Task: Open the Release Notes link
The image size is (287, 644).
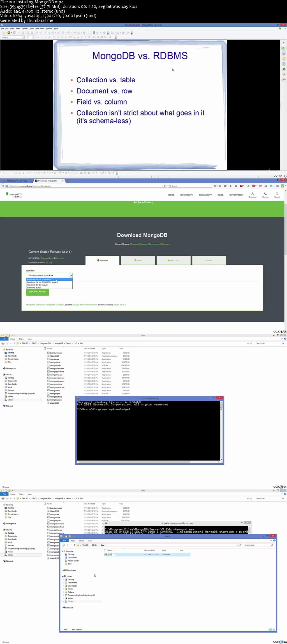Action: point(47,258)
